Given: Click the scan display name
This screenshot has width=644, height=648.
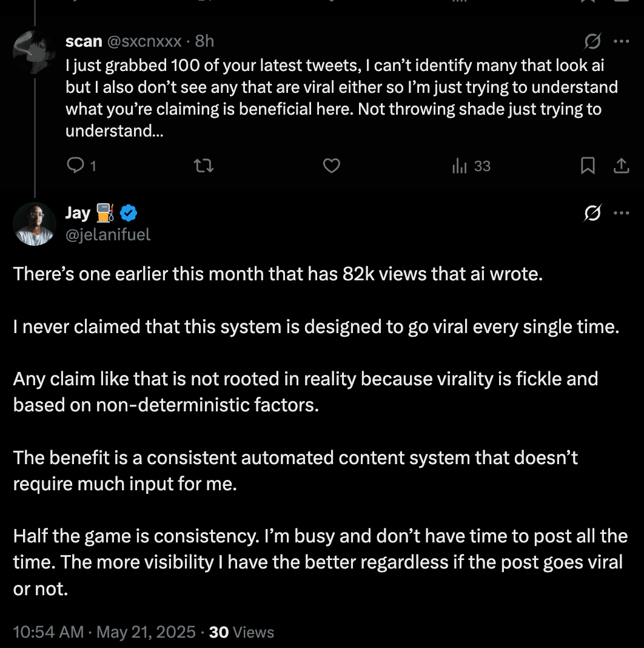Looking at the screenshot, I should (x=84, y=41).
